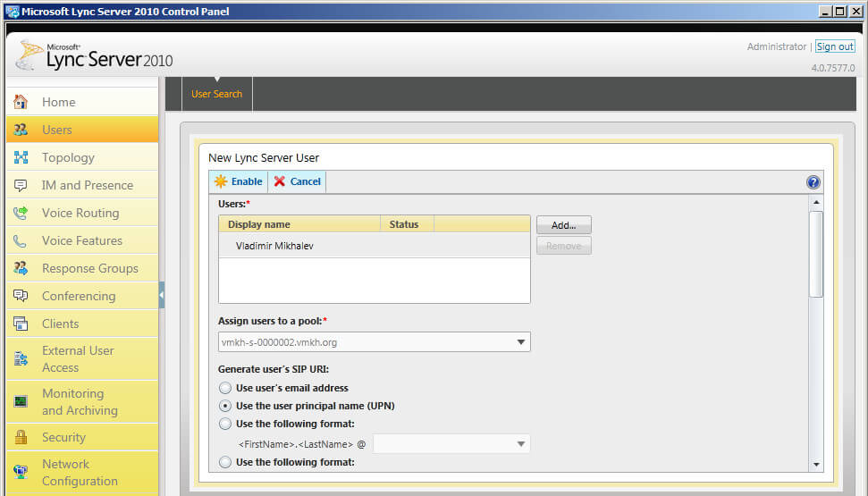The width and height of the screenshot is (868, 496).
Task: Click the Network Configuration globe icon
Action: click(x=21, y=472)
